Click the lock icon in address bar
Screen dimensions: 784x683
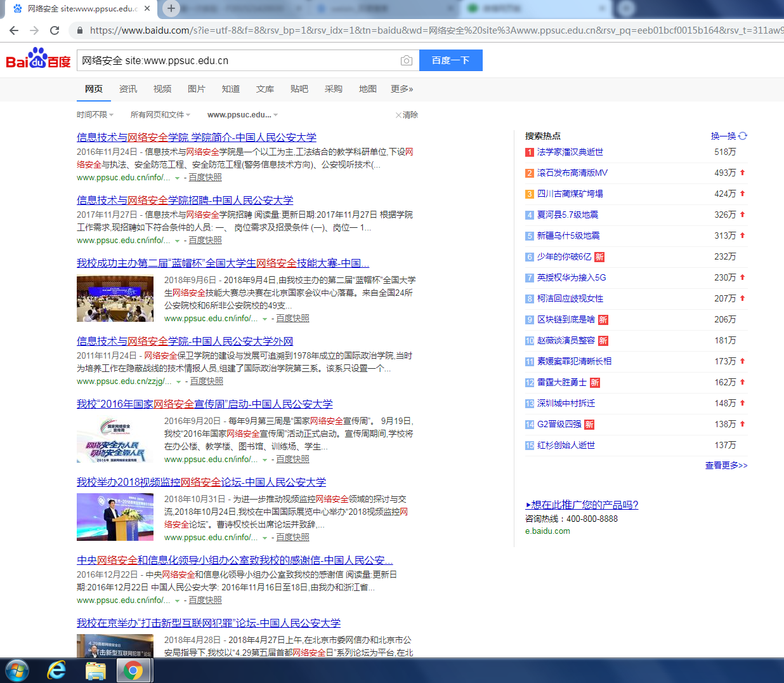click(x=79, y=30)
